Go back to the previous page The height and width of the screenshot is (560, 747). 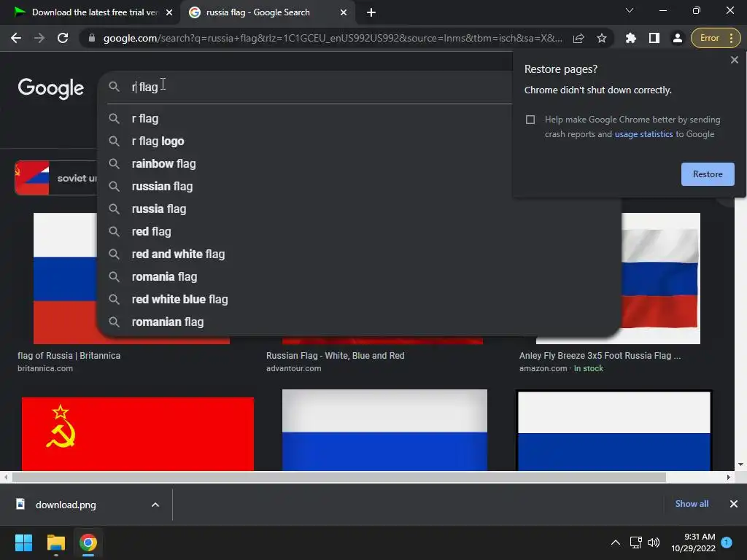point(16,38)
